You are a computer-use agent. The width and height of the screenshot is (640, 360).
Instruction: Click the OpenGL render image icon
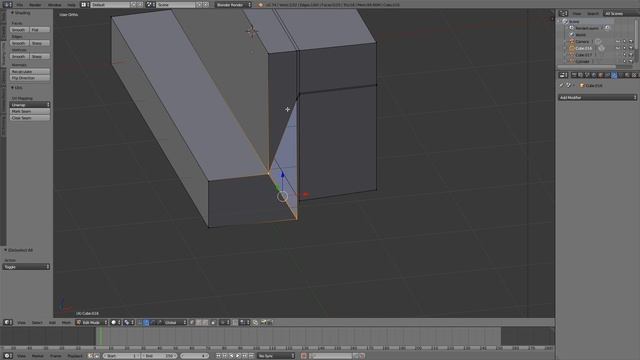coord(264,322)
